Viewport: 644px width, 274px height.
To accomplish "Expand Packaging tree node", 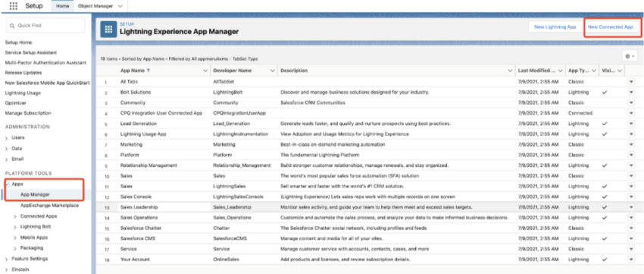I will click(x=15, y=248).
